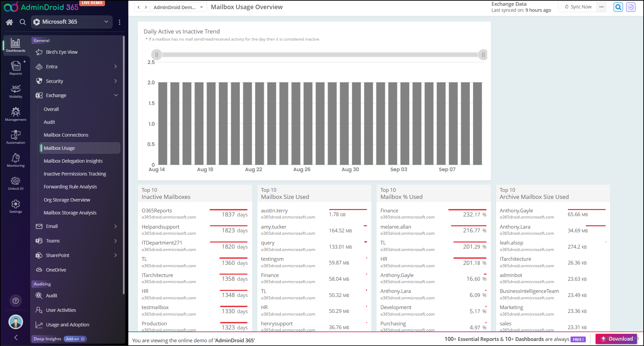Viewport: 644px width, 346px height.
Task: Click the left handle of the date range slider
Action: pyautogui.click(x=156, y=55)
